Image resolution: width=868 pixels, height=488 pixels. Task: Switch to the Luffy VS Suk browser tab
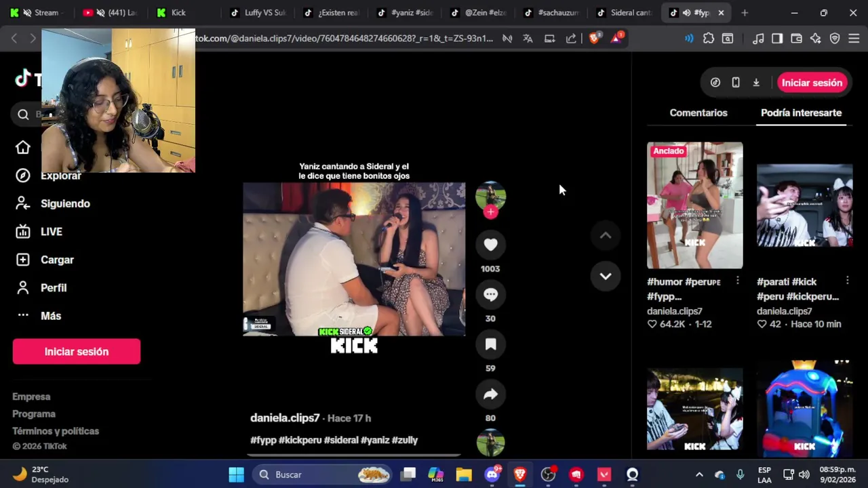[258, 12]
